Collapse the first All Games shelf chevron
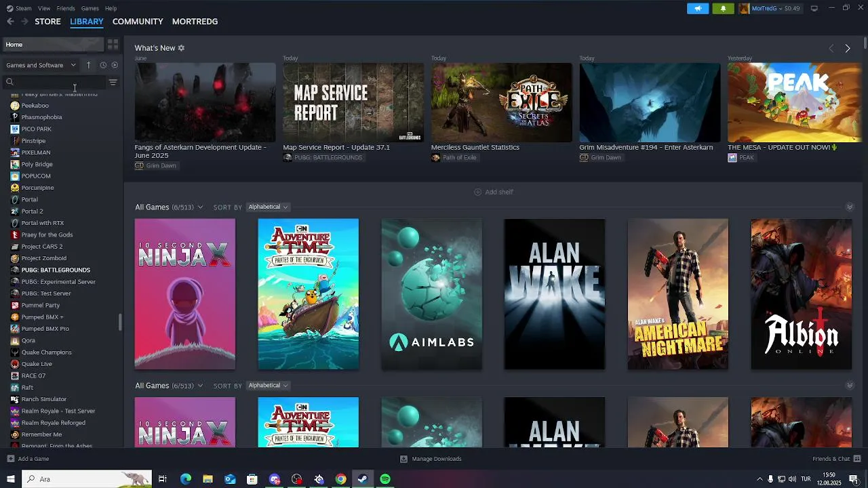Viewport: 868px width, 488px height. pos(850,207)
